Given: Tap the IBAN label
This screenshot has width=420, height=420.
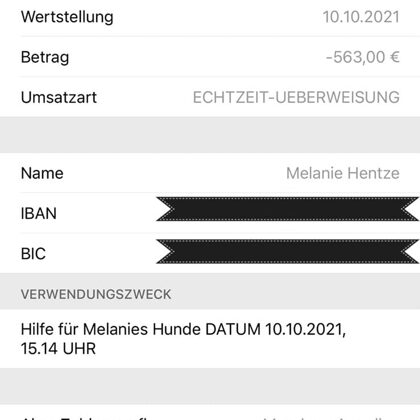Looking at the screenshot, I should click(39, 214).
